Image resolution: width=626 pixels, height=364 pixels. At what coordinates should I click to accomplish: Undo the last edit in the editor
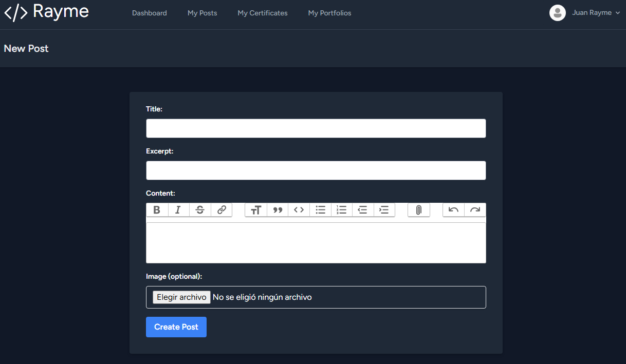click(x=453, y=210)
